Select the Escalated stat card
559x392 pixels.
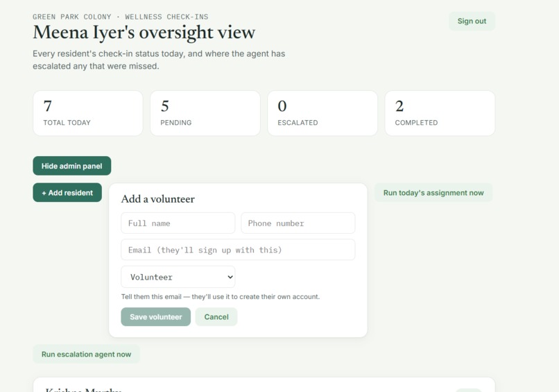[x=322, y=113]
